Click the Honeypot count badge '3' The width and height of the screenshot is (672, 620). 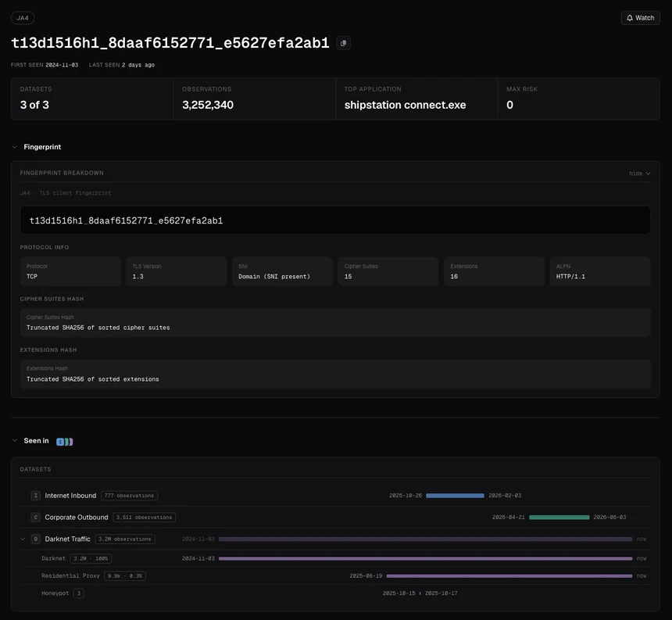pos(79,593)
